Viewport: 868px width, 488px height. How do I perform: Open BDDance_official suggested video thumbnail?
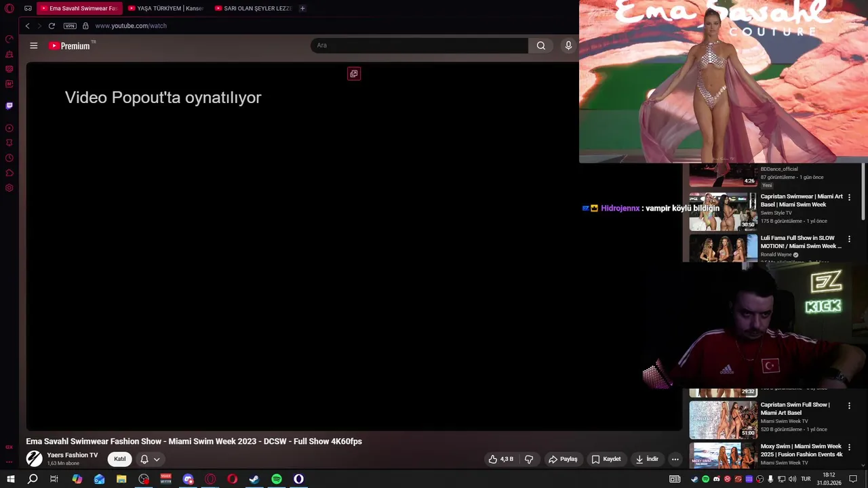(723, 175)
